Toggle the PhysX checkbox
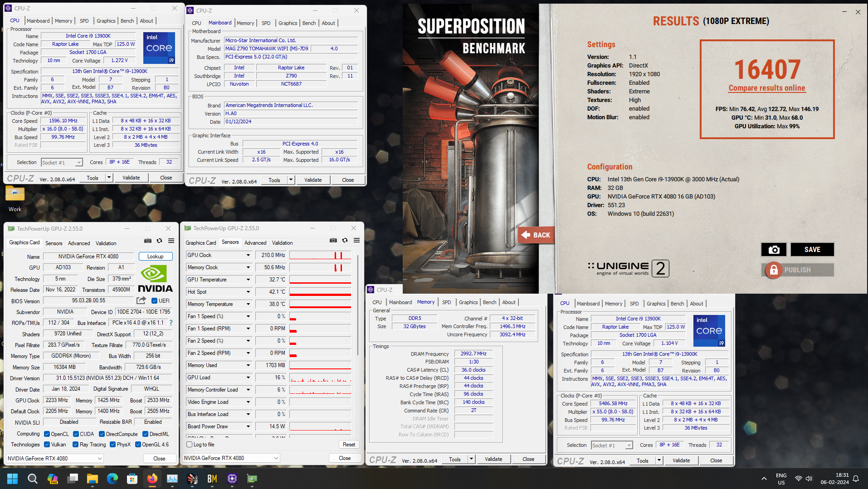 coord(112,444)
